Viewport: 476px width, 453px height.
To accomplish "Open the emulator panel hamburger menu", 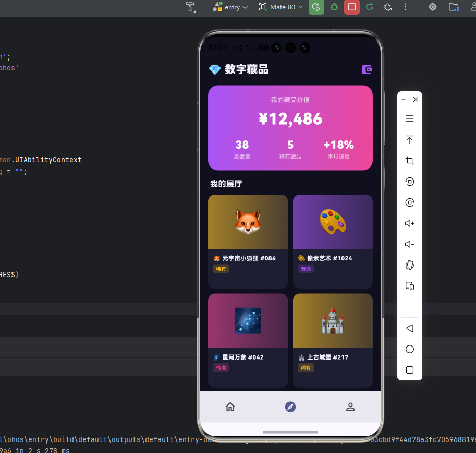I will coord(409,118).
